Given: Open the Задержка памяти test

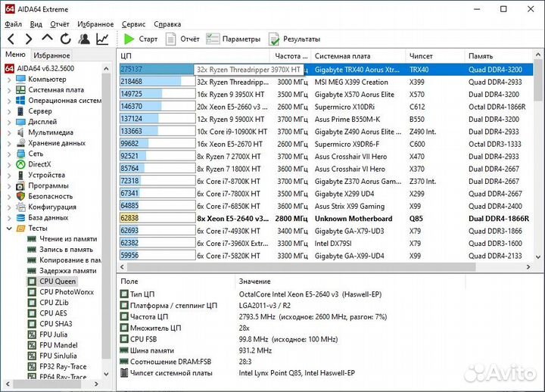Looking at the screenshot, I should pyautogui.click(x=62, y=271).
